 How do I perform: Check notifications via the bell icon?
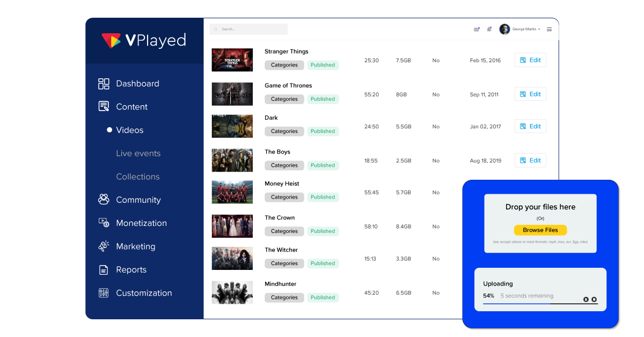(x=489, y=29)
